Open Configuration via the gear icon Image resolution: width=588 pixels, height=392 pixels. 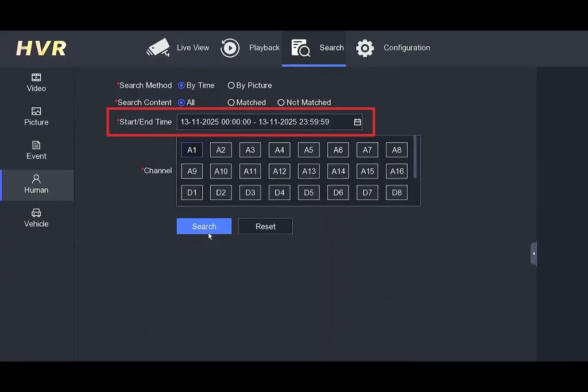coord(364,48)
